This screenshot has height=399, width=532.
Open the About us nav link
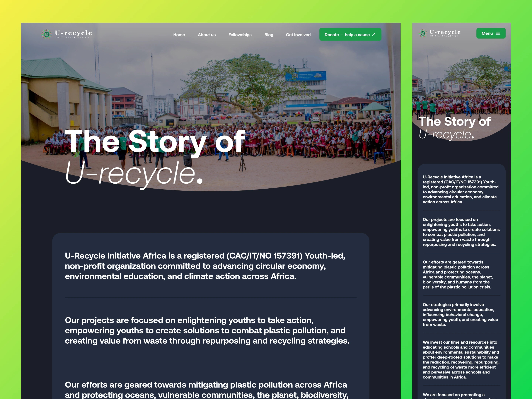(207, 35)
